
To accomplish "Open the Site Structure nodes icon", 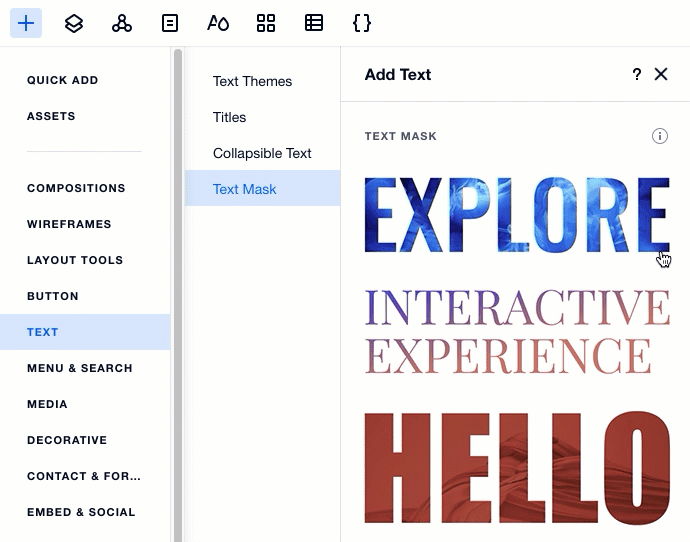I will pyautogui.click(x=122, y=23).
